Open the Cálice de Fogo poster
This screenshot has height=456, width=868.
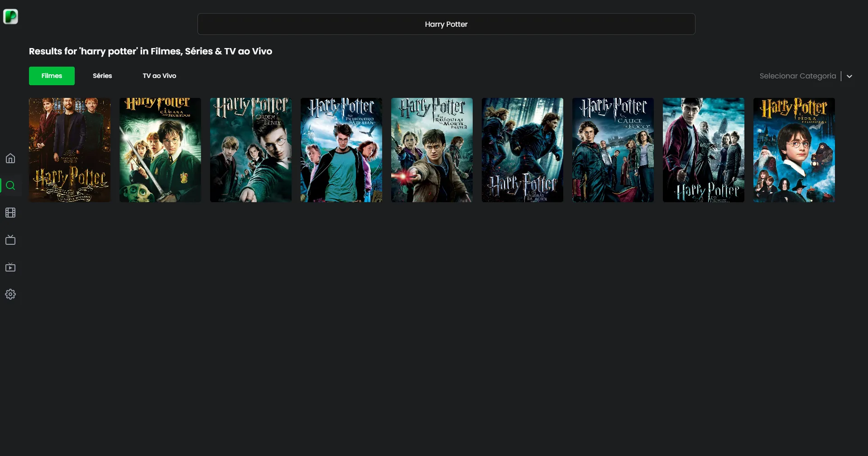(613, 150)
